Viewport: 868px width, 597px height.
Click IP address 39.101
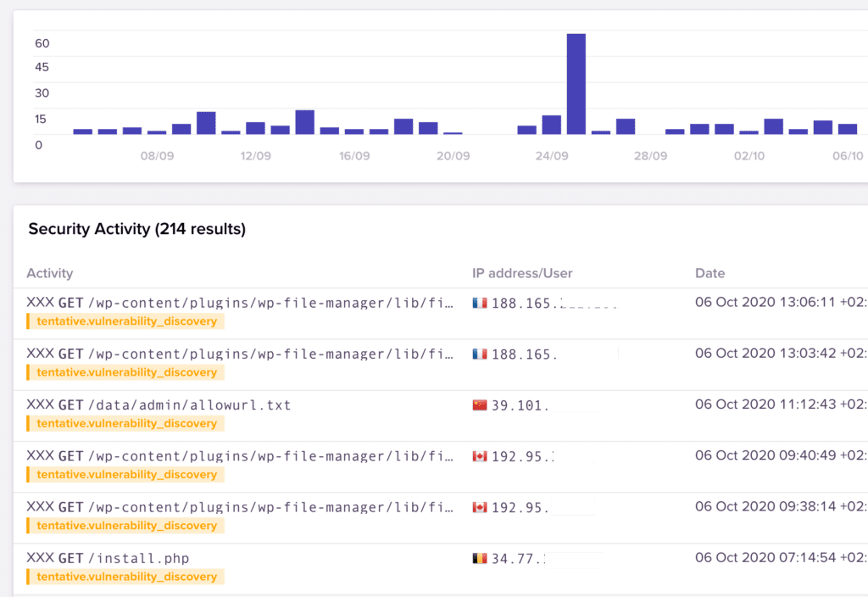point(520,405)
